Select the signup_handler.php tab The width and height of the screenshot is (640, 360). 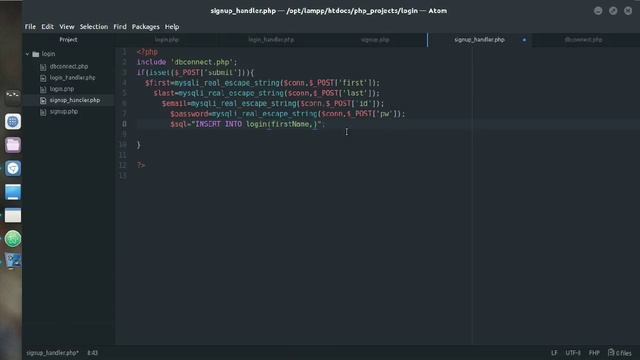[480, 40]
